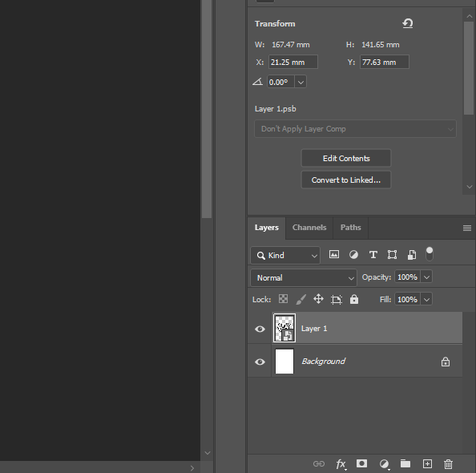
Task: Select the Background layer thumbnail
Action: coord(284,362)
